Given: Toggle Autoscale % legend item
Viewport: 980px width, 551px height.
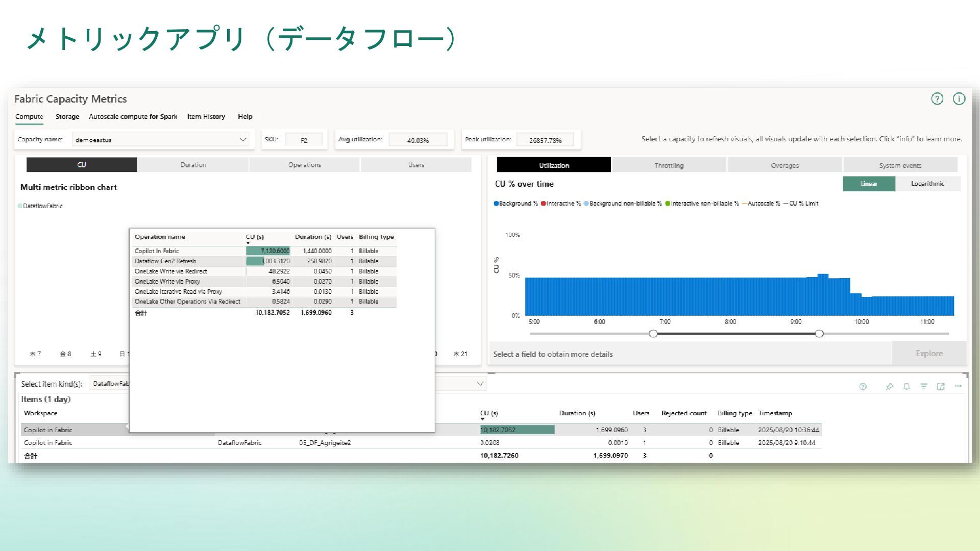Looking at the screenshot, I should 761,204.
